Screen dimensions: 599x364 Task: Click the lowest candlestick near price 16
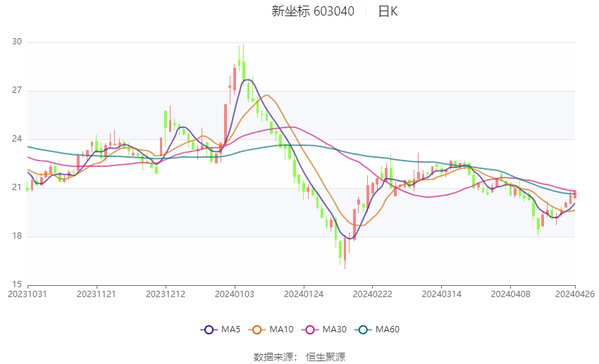(x=345, y=252)
